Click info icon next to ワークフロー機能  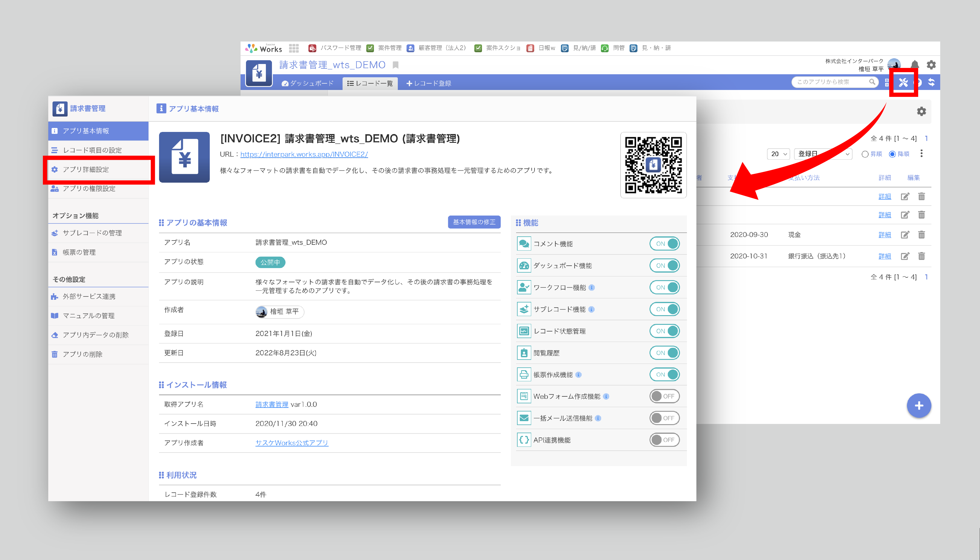[592, 287]
